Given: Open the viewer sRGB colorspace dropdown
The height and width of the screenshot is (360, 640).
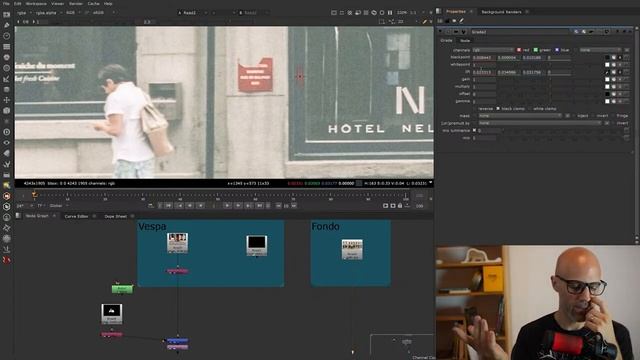Looking at the screenshot, I should (103, 13).
